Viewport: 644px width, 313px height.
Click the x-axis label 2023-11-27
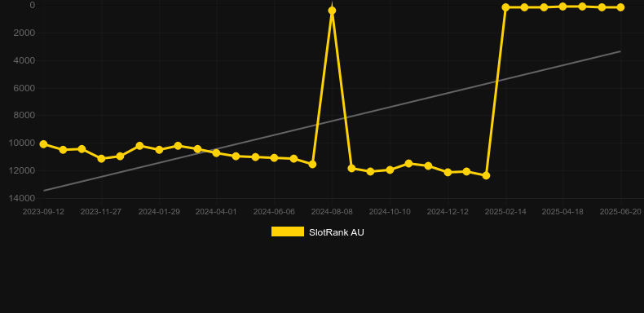(x=101, y=212)
